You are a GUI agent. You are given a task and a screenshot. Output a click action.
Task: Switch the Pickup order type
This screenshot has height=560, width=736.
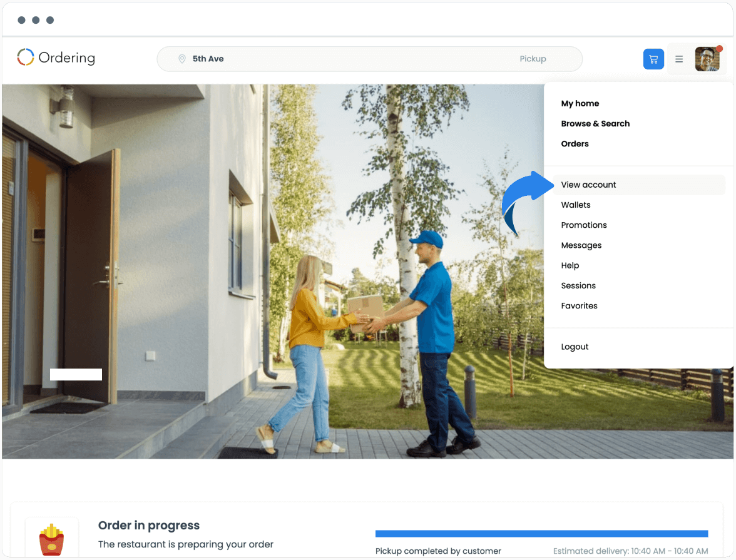click(x=533, y=59)
